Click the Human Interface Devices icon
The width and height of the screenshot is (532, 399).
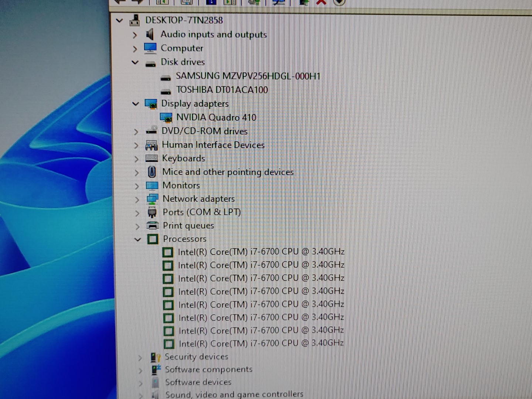[151, 145]
